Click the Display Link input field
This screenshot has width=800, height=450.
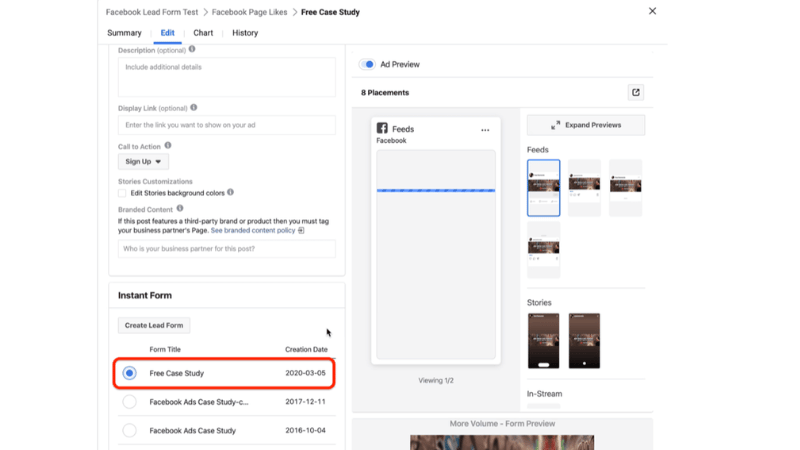227,125
